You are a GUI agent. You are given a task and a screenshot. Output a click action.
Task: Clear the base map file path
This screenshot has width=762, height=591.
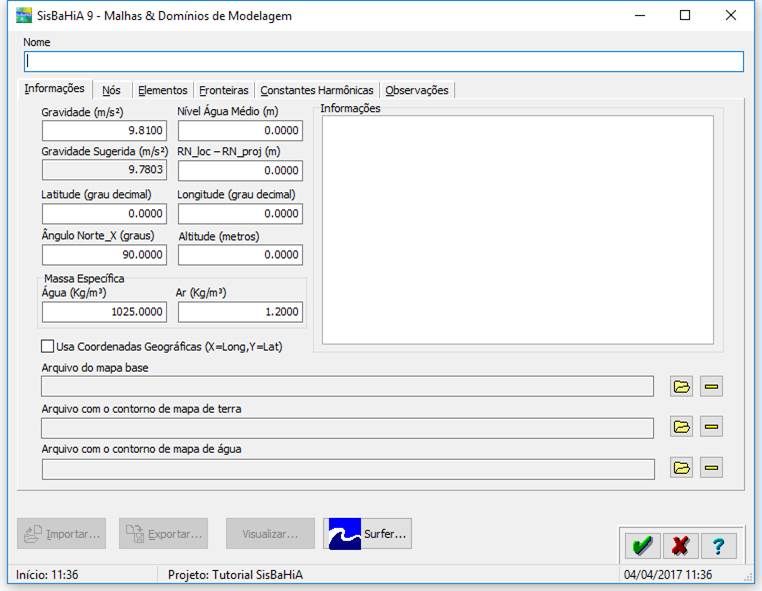coord(711,386)
